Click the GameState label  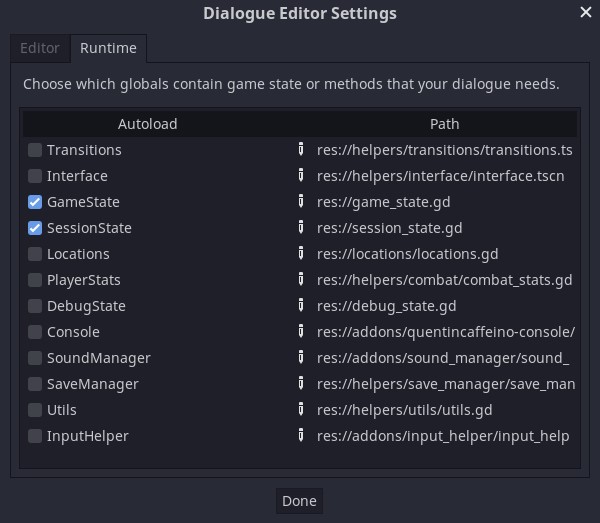[x=83, y=202]
